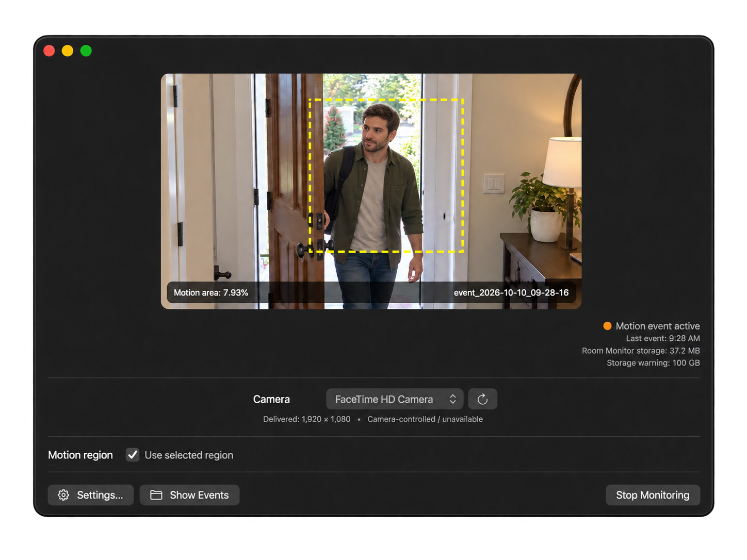Minimize the window with the yellow button

(68, 51)
